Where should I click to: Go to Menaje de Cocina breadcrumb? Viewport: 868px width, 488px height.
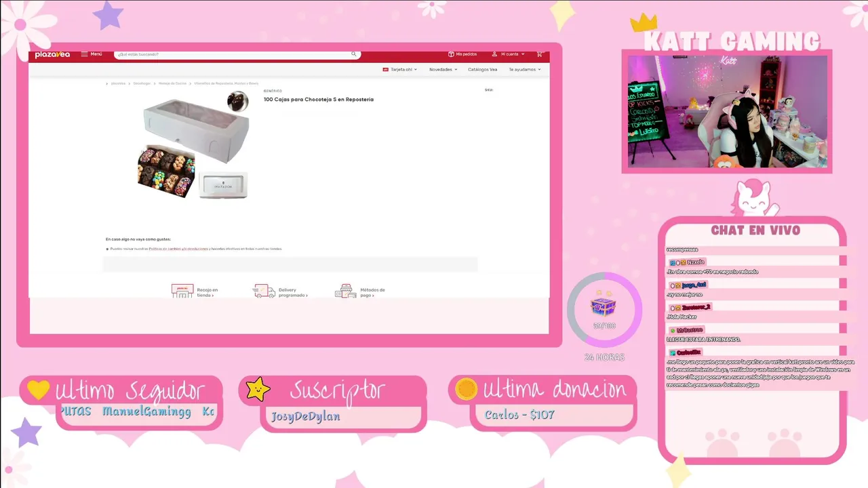[x=172, y=83]
